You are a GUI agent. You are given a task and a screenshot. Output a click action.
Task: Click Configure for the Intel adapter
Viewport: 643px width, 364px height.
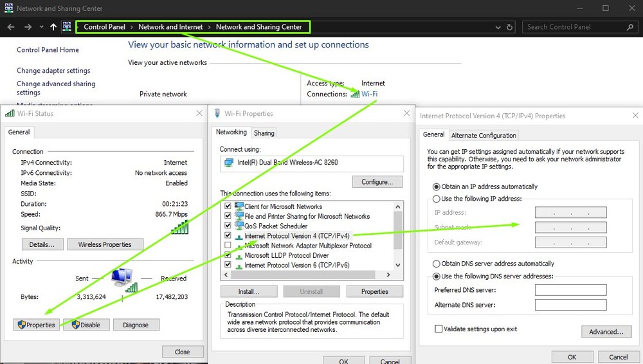[x=377, y=182]
